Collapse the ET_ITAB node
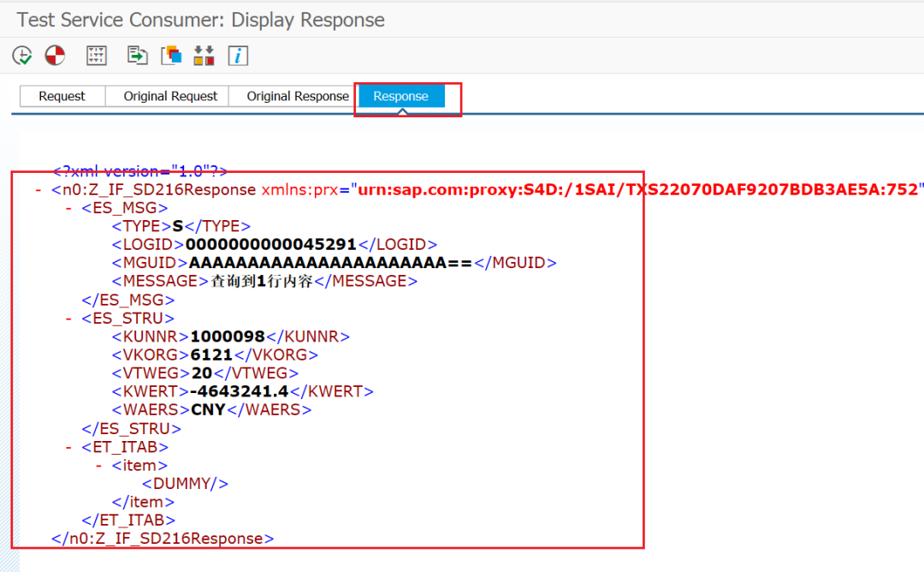Screen dimensions: 924x572 68,447
